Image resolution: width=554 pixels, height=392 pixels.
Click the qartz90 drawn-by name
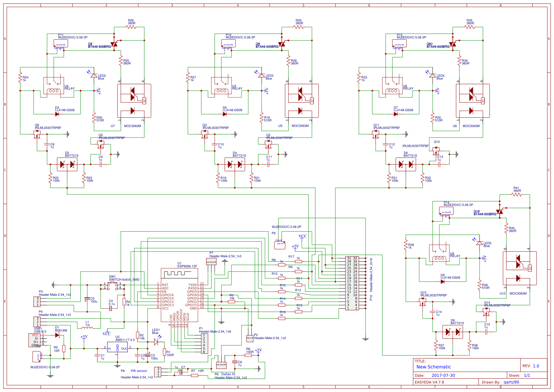[511, 382]
